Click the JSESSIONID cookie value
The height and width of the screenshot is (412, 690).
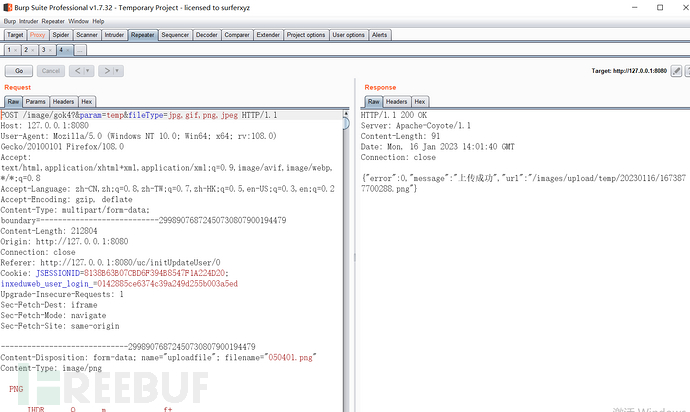tap(154, 273)
